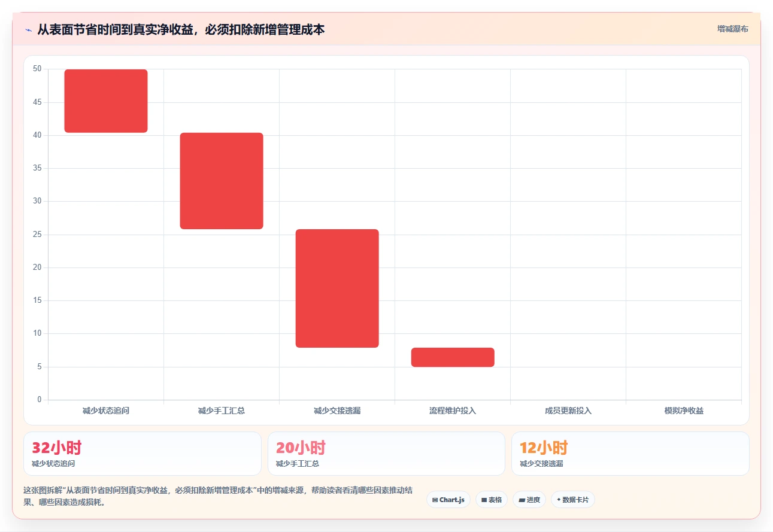Click the x-axis label 减少状态追问
Image resolution: width=773 pixels, height=532 pixels.
coord(106,411)
